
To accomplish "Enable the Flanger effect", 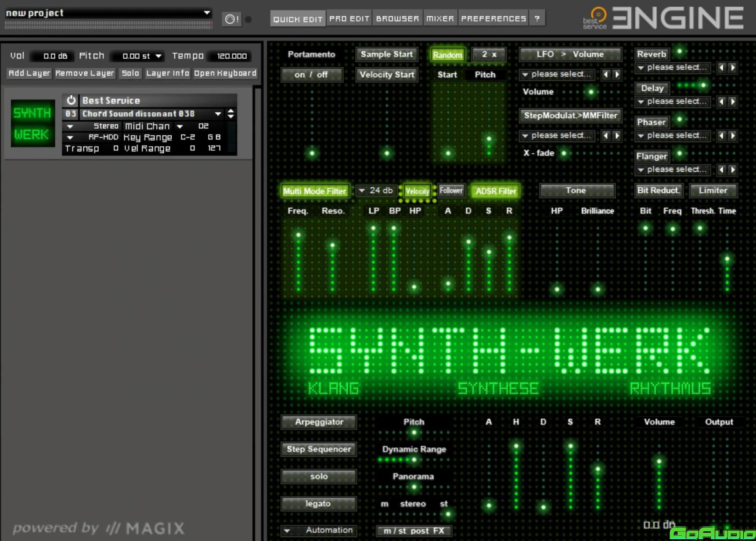I will pyautogui.click(x=652, y=156).
